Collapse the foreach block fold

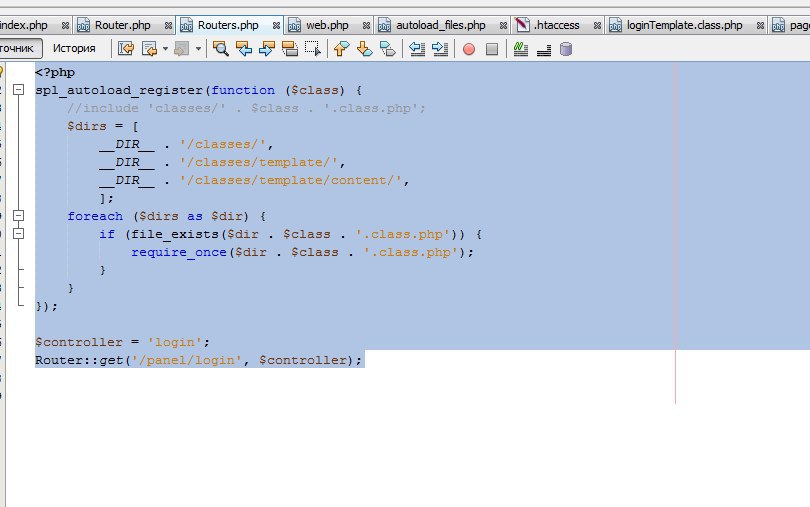19,216
